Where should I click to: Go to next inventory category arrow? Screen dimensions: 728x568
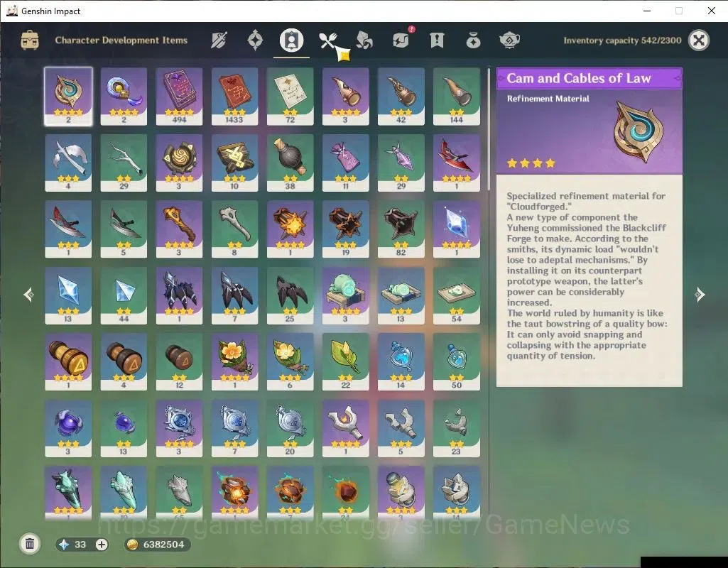[700, 294]
